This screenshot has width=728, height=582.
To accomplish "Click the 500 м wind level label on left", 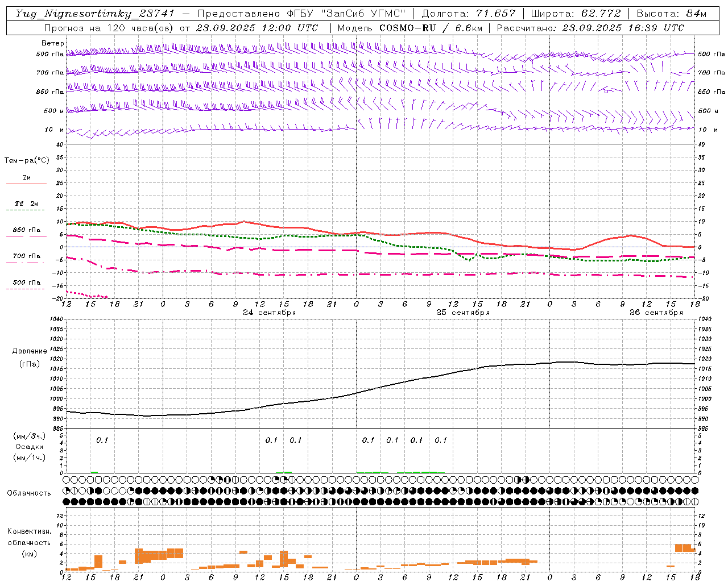I will [54, 111].
